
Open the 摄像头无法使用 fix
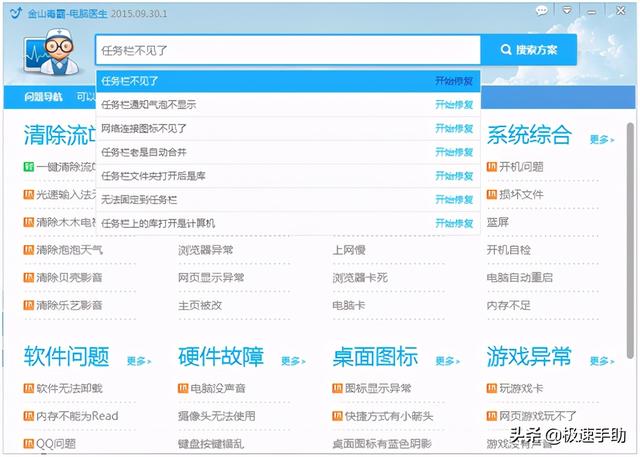[x=217, y=416]
